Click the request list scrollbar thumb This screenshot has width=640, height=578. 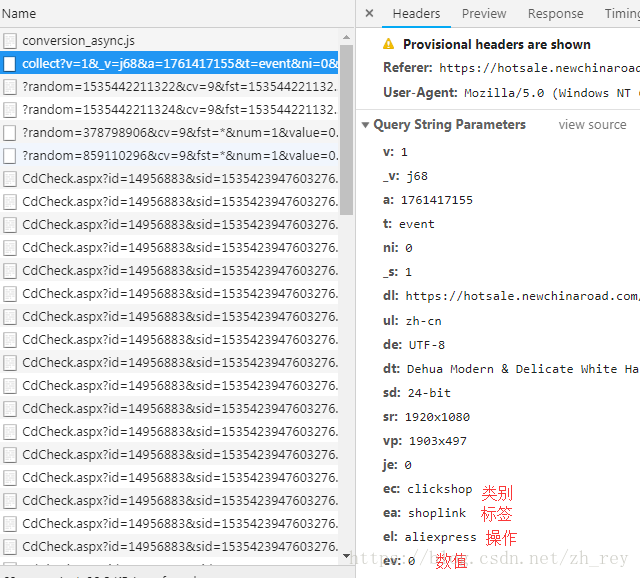coord(347,129)
